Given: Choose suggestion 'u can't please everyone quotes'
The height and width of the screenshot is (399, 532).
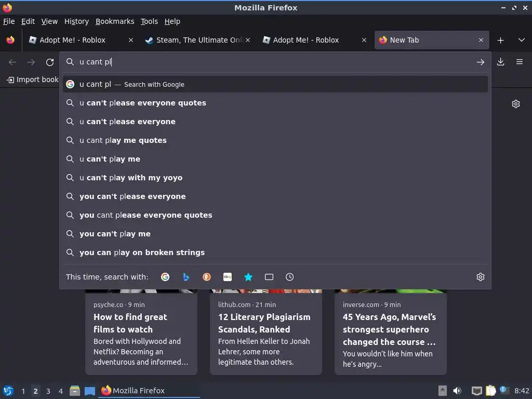Looking at the screenshot, I should click(275, 103).
